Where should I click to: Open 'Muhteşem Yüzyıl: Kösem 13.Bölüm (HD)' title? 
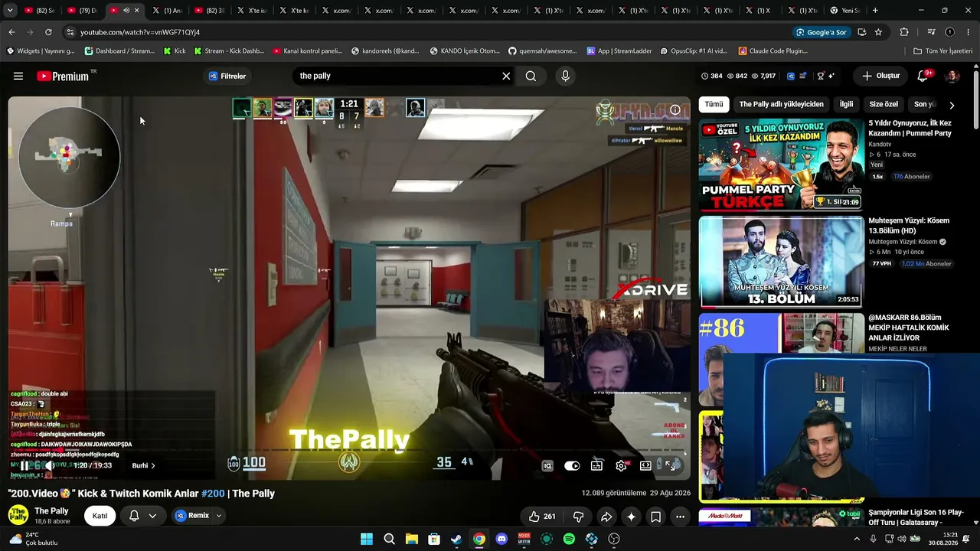(x=909, y=226)
